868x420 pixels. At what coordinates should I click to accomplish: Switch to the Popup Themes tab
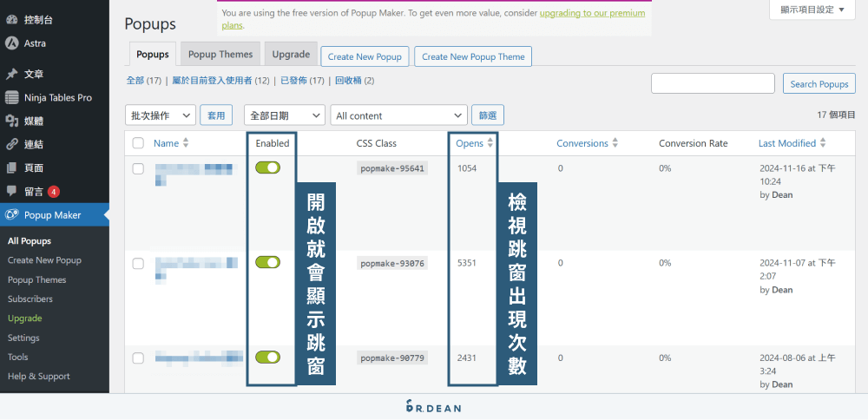tap(220, 54)
